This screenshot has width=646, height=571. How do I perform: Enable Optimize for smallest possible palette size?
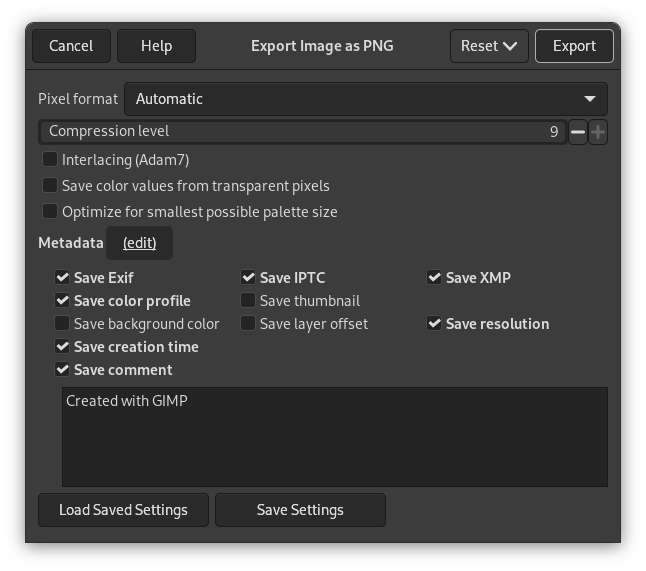[x=50, y=212]
